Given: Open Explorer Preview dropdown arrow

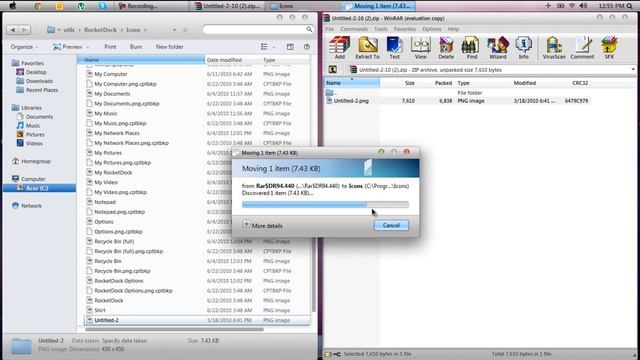Looking at the screenshot, I should (88, 47).
